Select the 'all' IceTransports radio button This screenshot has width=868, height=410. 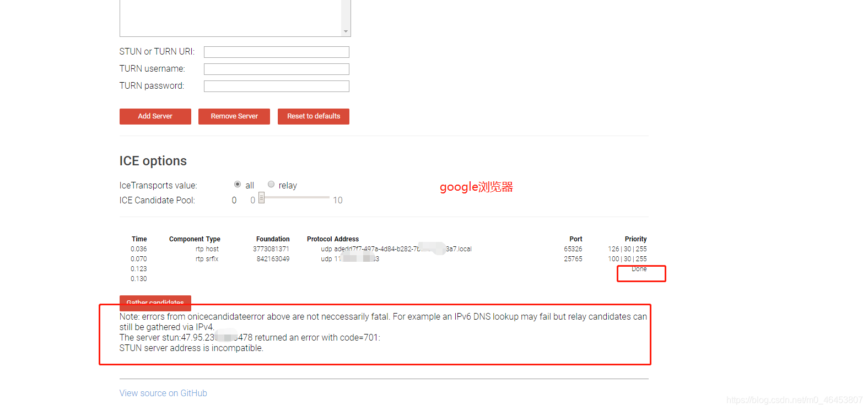(x=238, y=185)
